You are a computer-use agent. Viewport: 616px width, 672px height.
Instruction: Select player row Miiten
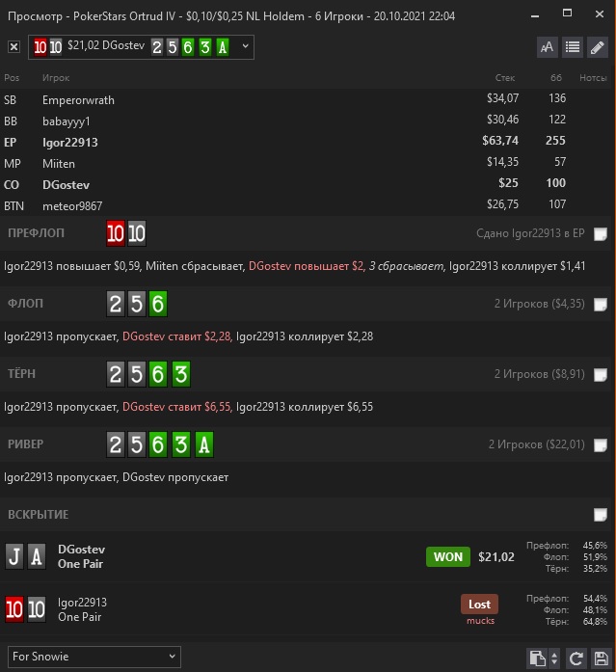tap(308, 163)
